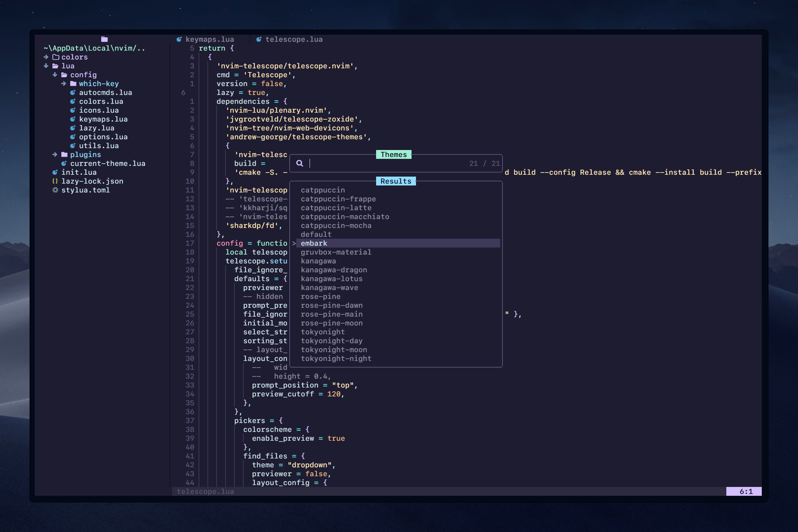
Task: Click the 6:1 cursor position indicator
Action: coord(746,491)
